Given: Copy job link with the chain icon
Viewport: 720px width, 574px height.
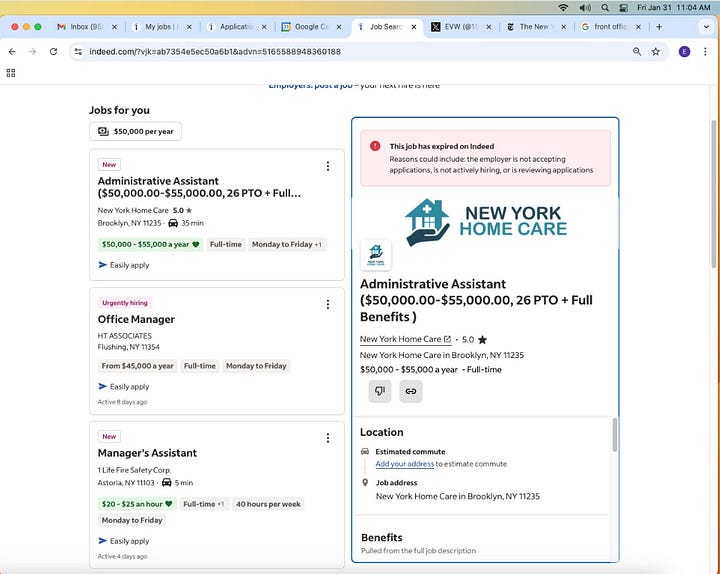Looking at the screenshot, I should tap(411, 391).
